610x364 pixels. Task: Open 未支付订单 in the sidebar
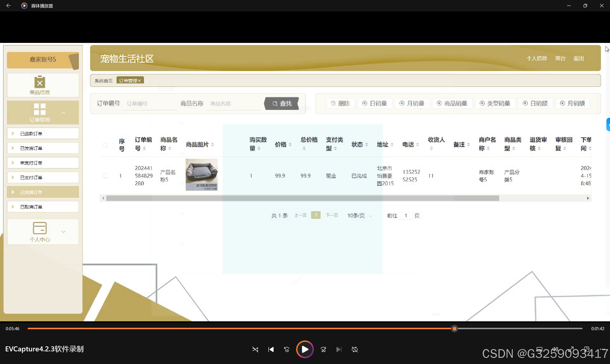43,163
